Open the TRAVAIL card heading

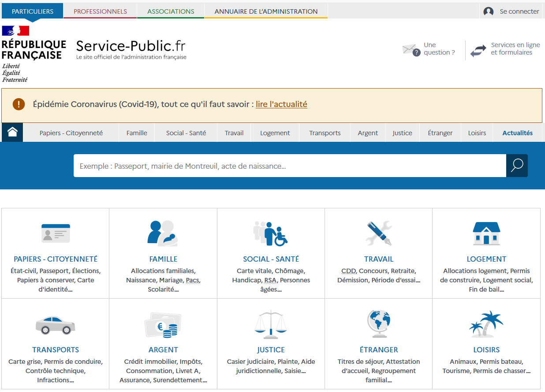pyautogui.click(x=379, y=259)
